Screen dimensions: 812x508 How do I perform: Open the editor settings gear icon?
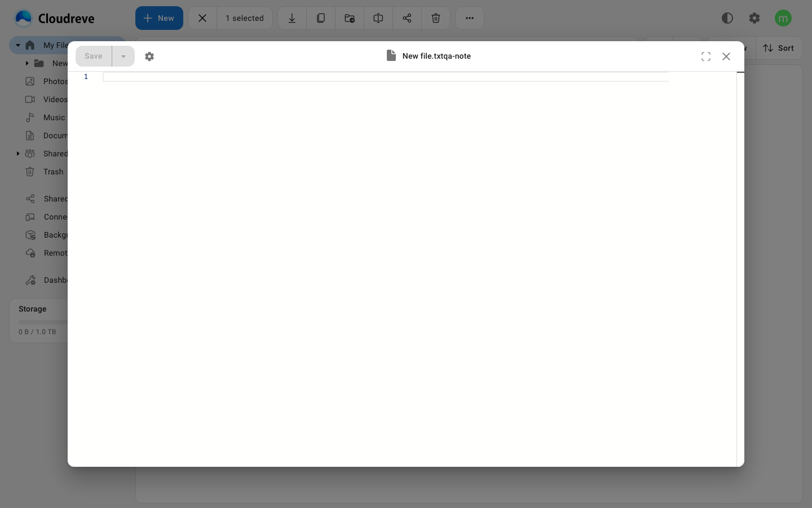pyautogui.click(x=149, y=56)
